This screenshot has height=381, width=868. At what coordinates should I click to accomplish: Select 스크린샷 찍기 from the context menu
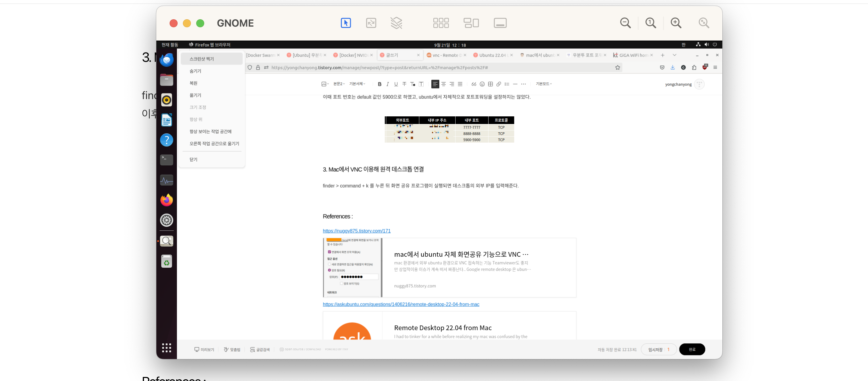[202, 59]
